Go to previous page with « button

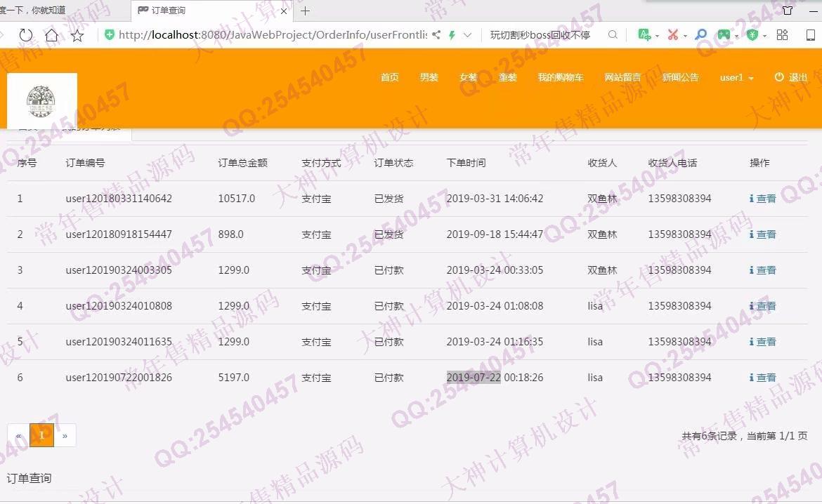(x=18, y=435)
